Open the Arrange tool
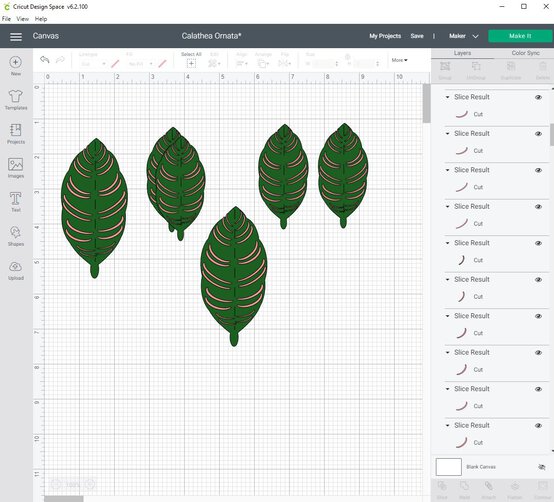This screenshot has width=554, height=502. tap(263, 64)
